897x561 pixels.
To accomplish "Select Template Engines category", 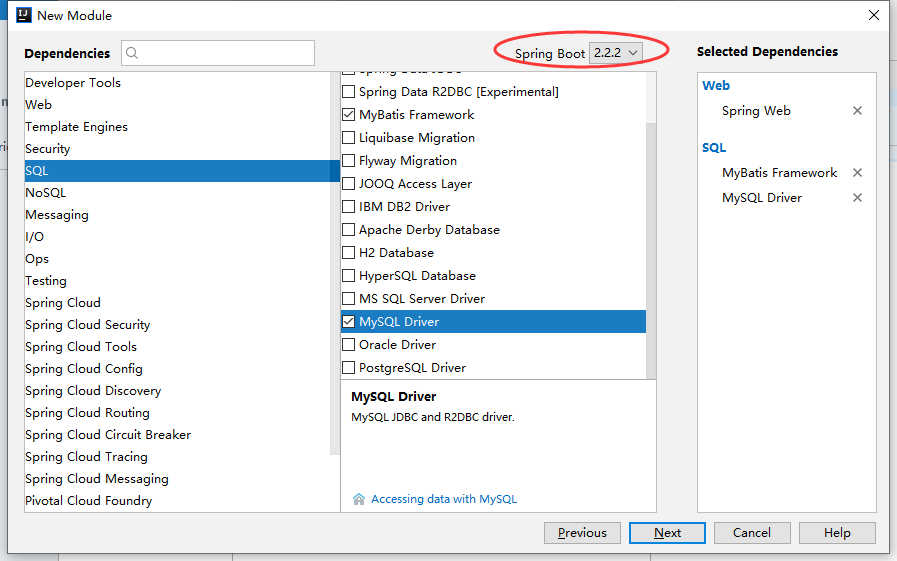I will coord(177,127).
